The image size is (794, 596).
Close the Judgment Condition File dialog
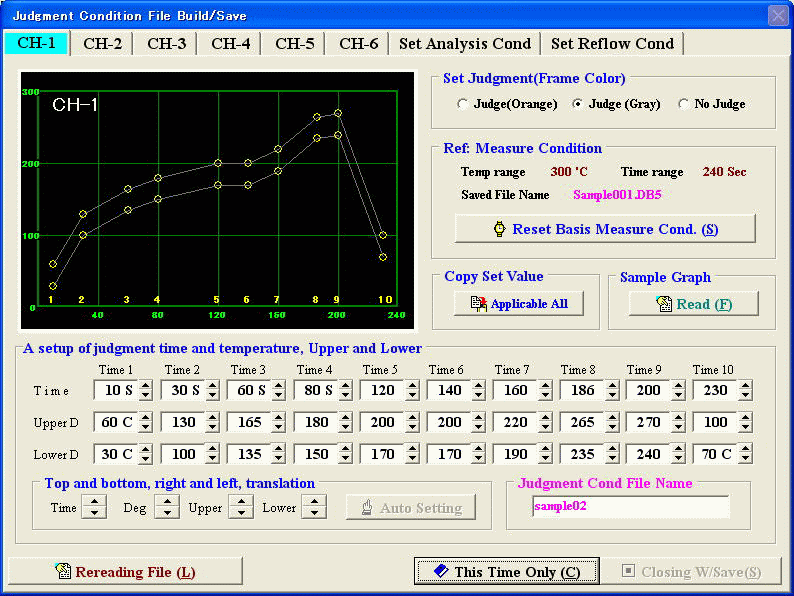click(x=777, y=16)
